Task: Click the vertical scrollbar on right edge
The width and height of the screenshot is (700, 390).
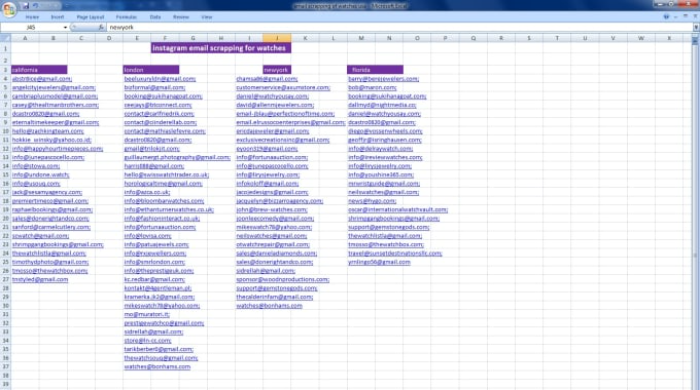Action: [696, 214]
